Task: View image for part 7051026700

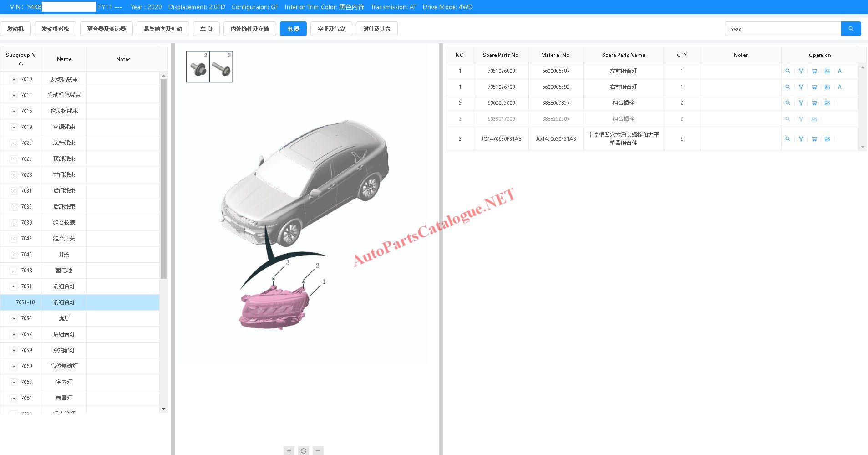Action: [x=827, y=87]
